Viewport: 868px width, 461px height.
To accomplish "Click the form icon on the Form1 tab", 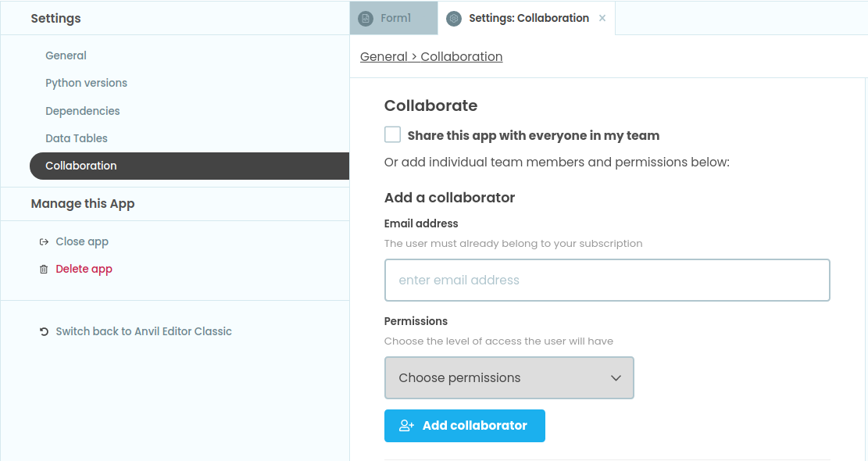I will coord(366,17).
